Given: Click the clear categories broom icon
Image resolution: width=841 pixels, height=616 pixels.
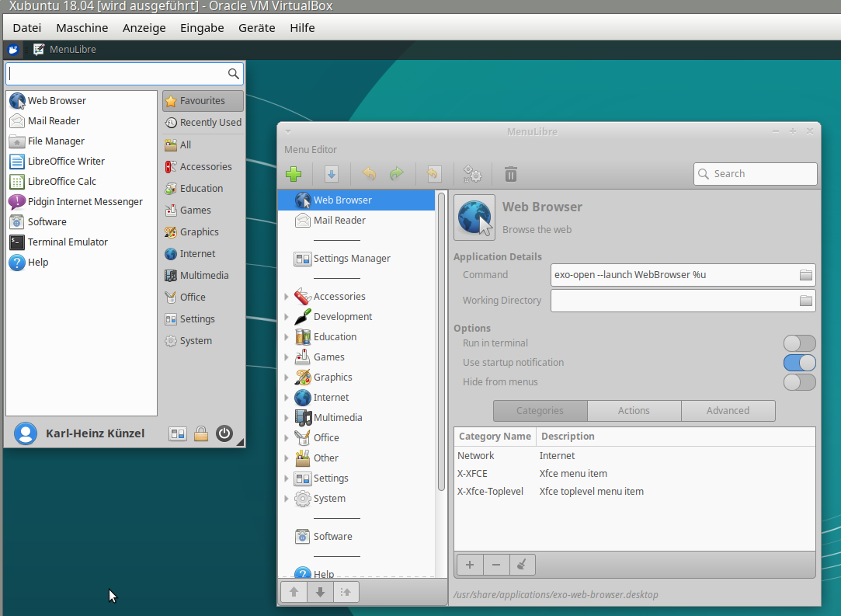Looking at the screenshot, I should [522, 565].
